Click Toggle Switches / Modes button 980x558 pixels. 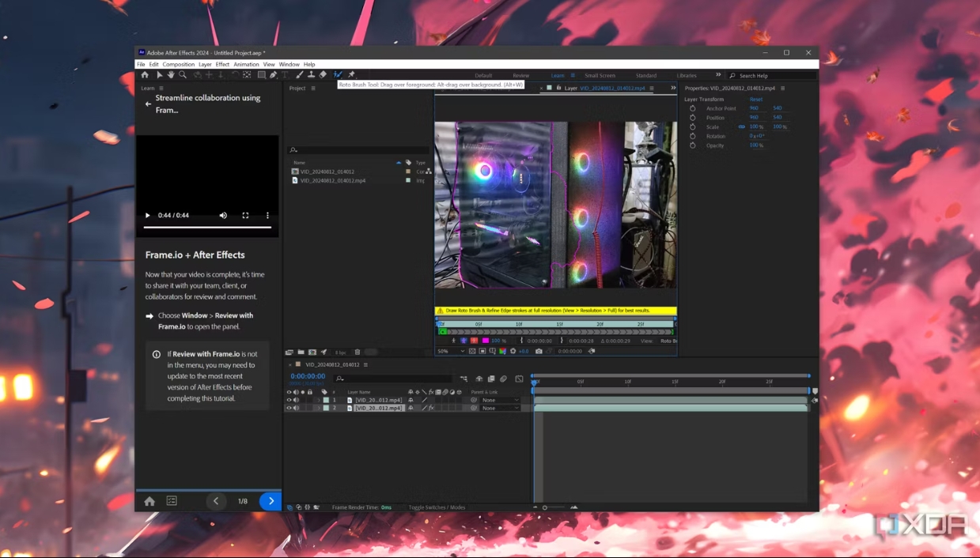[x=437, y=507]
